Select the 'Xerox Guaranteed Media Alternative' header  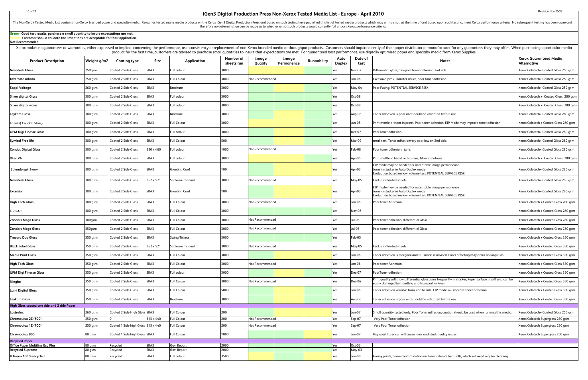(x=548, y=61)
